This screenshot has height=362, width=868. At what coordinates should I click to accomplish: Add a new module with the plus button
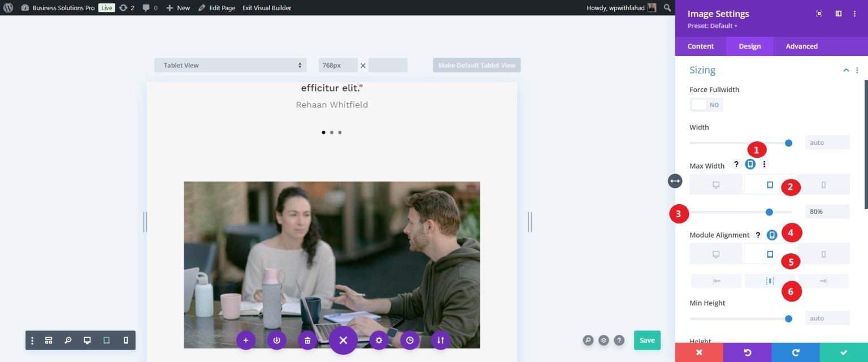246,341
